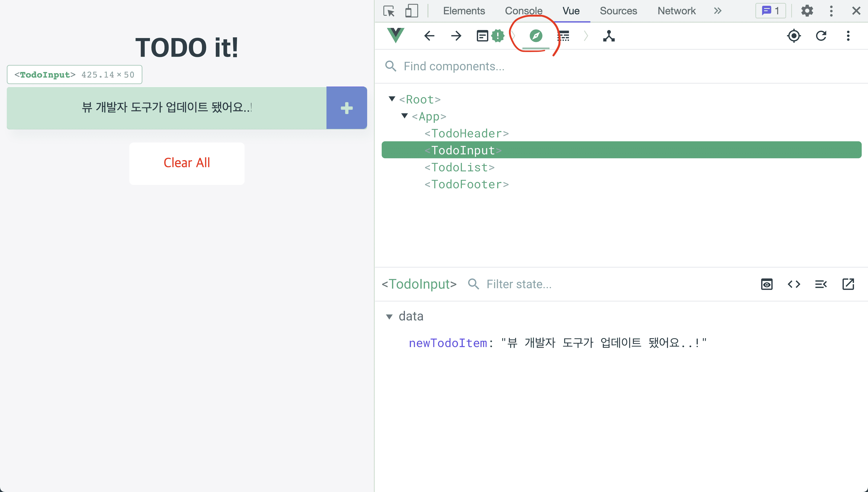The width and height of the screenshot is (868, 492).
Task: Click the newTodoItem property key
Action: [448, 343]
